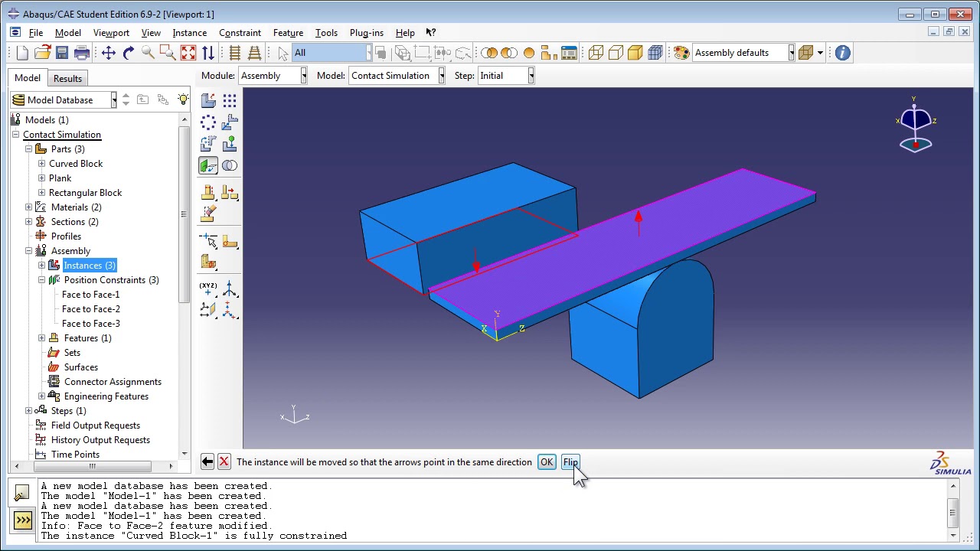The image size is (980, 551).
Task: Click the back arrow in prompt area
Action: point(207,461)
